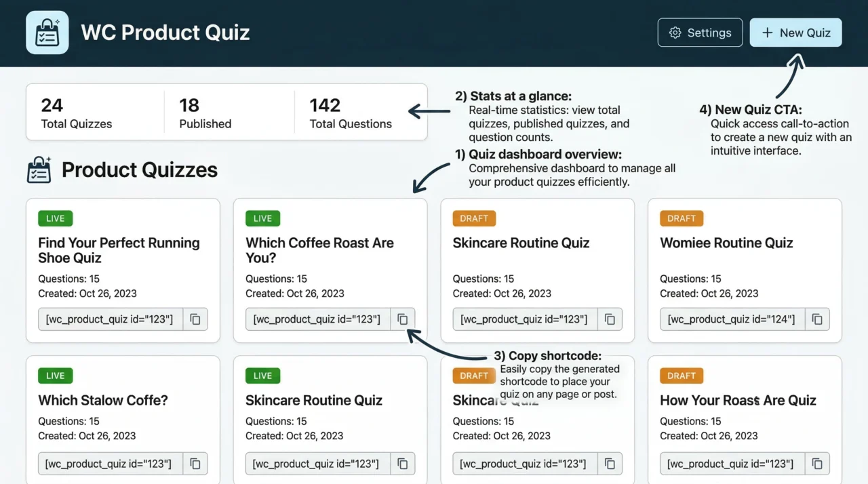
Task: Select the Womiee Routine Quiz shortcode field
Action: pos(732,319)
